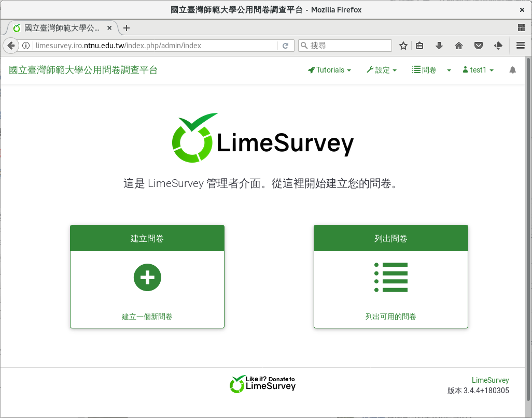The image size is (532, 418).
Task: Bookmark this page with the star icon
Action: (x=403, y=46)
